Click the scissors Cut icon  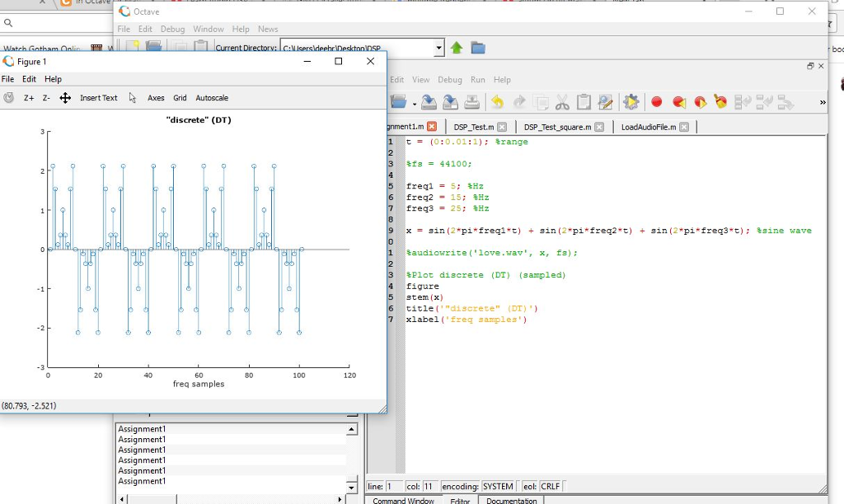pos(563,102)
